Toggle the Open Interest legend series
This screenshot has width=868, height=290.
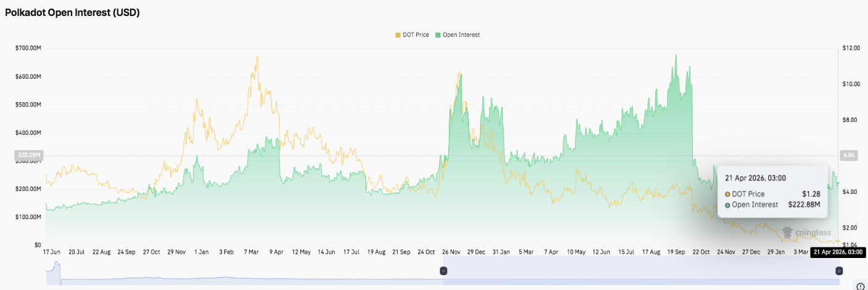(x=457, y=35)
